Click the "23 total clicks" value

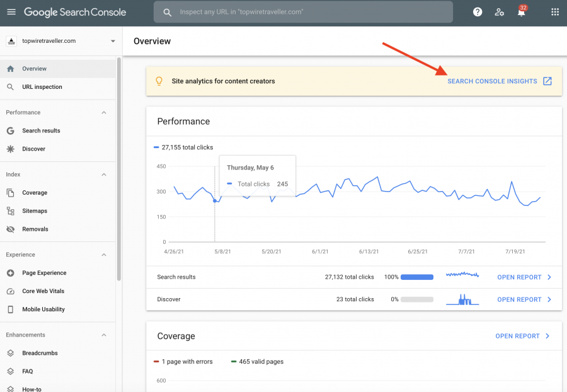coord(355,299)
